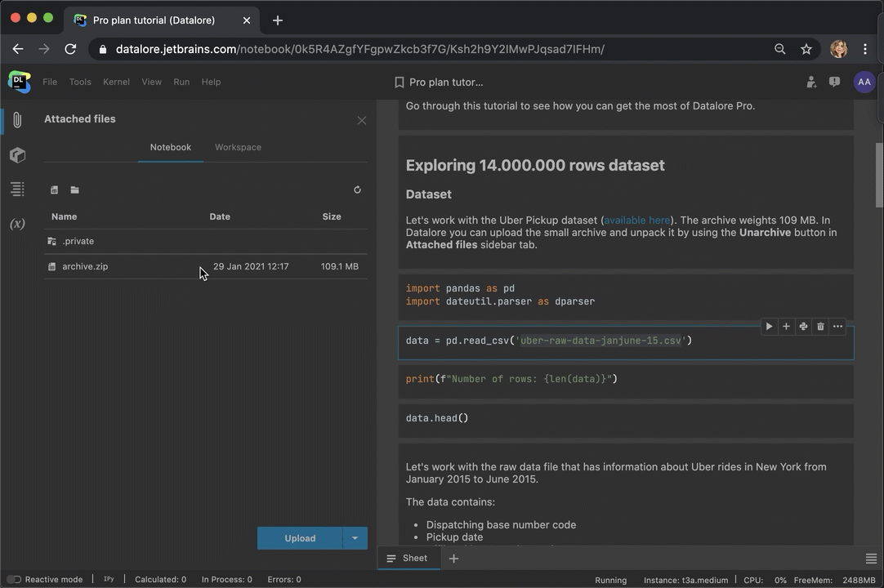This screenshot has height=588, width=884.
Task: Click the IPy kernel indicator in status bar
Action: coord(109,579)
